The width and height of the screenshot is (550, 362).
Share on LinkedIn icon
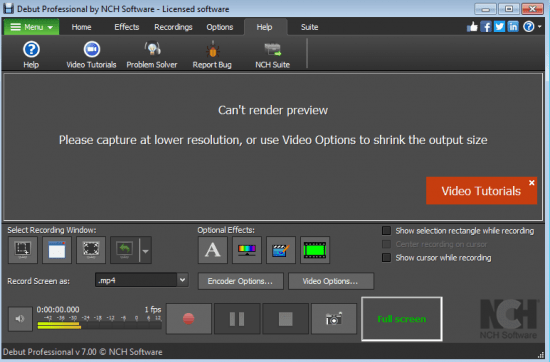[513, 27]
